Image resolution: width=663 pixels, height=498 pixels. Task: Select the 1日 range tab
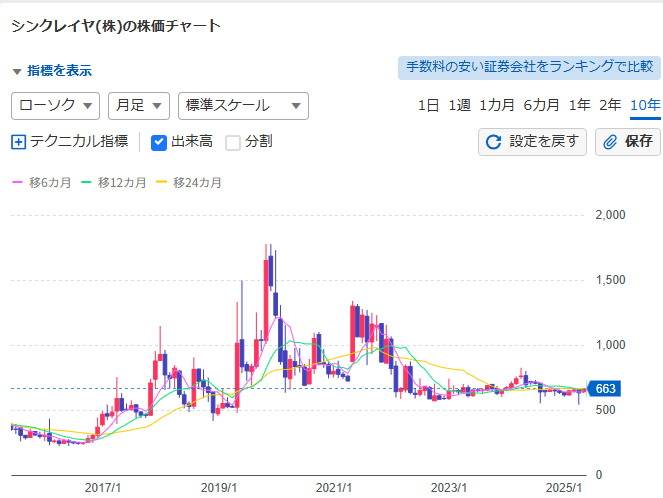tap(428, 105)
